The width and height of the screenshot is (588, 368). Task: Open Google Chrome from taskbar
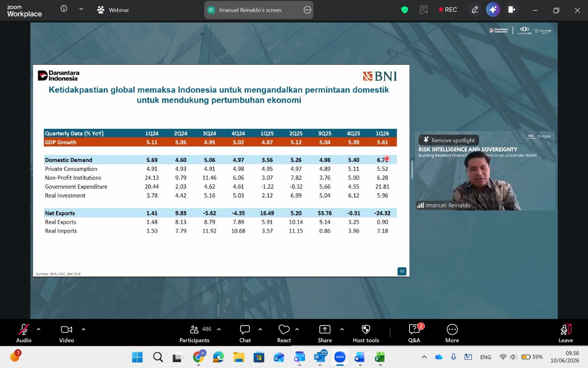[199, 357]
